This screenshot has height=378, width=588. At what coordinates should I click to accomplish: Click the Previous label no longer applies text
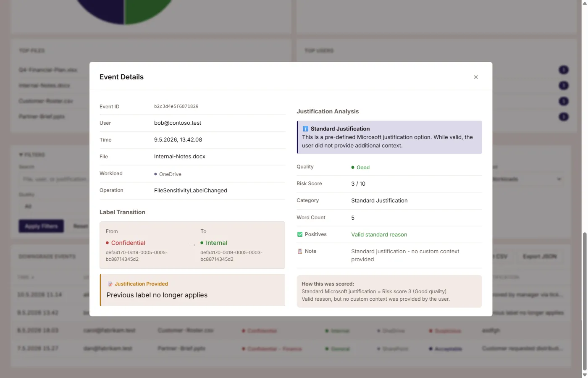tap(157, 295)
